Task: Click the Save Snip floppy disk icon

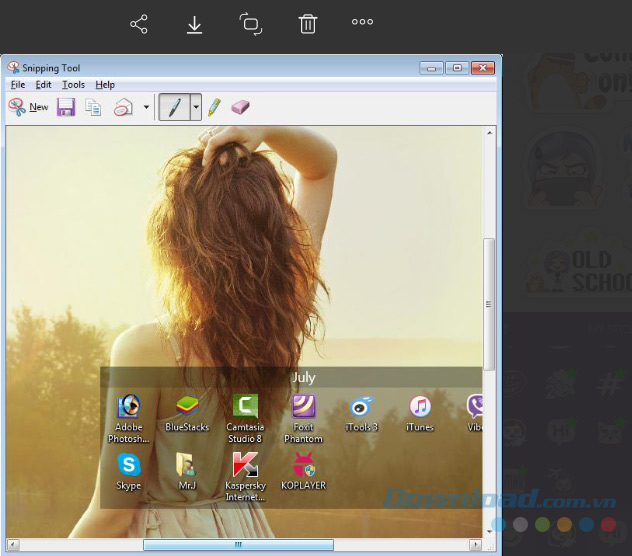Action: pyautogui.click(x=66, y=107)
